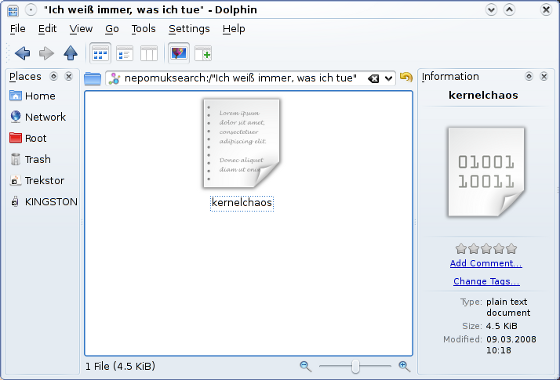Open the Edit menu
Viewport: 560px width, 380px height.
pos(47,29)
